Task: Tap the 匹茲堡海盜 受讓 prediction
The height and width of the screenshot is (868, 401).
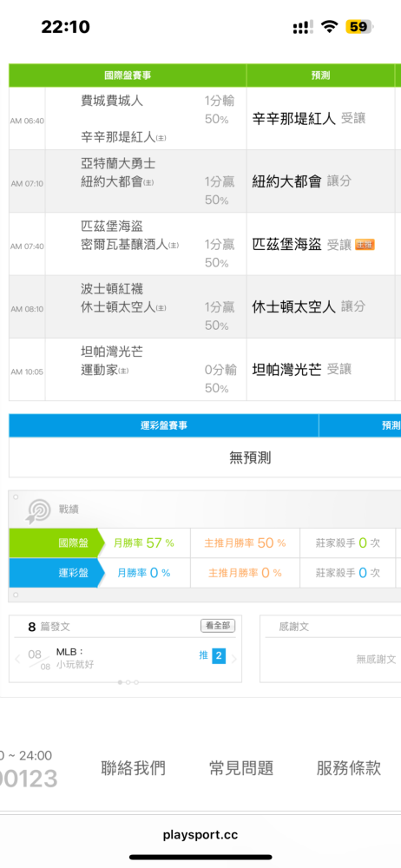Action: pyautogui.click(x=302, y=244)
